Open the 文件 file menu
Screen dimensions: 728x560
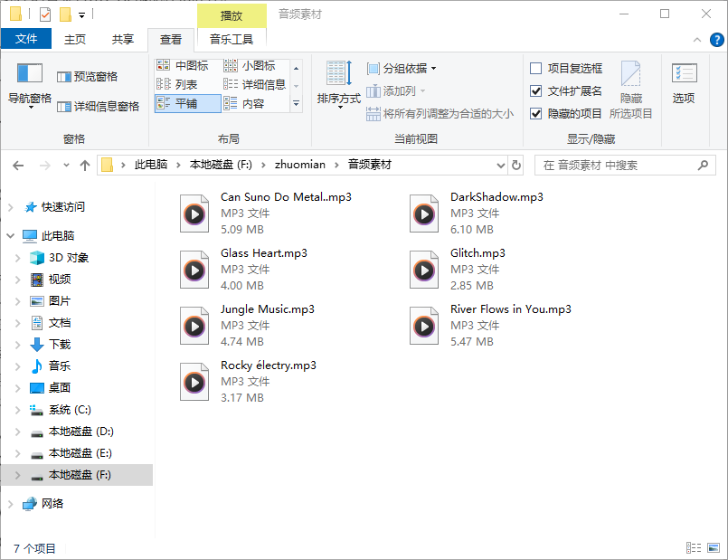[x=26, y=39]
